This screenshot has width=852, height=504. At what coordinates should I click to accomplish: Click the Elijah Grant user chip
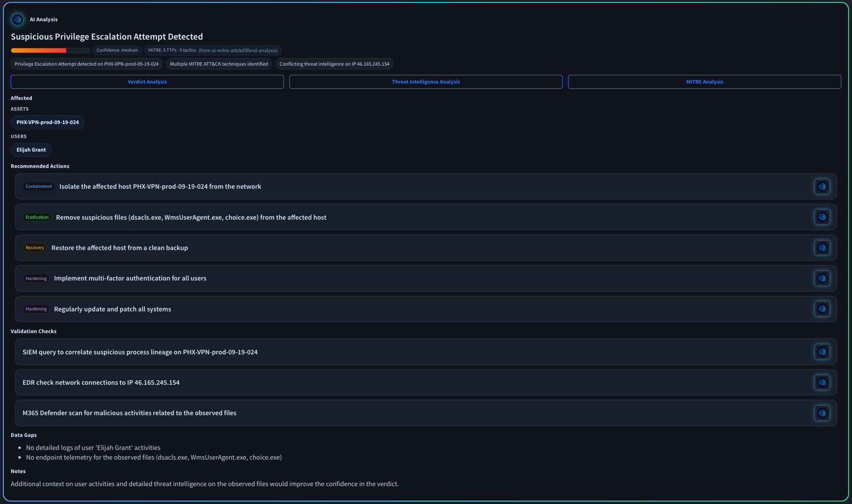[x=31, y=150]
